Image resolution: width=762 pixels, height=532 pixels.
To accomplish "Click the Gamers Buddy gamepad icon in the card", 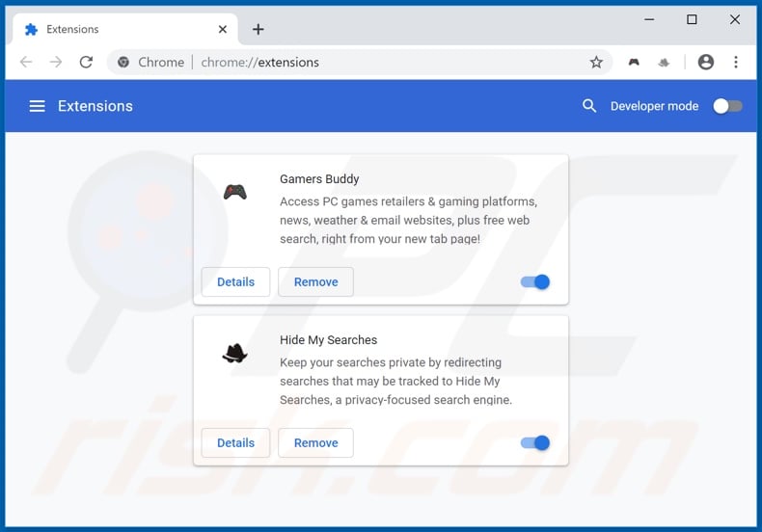I will [x=235, y=192].
